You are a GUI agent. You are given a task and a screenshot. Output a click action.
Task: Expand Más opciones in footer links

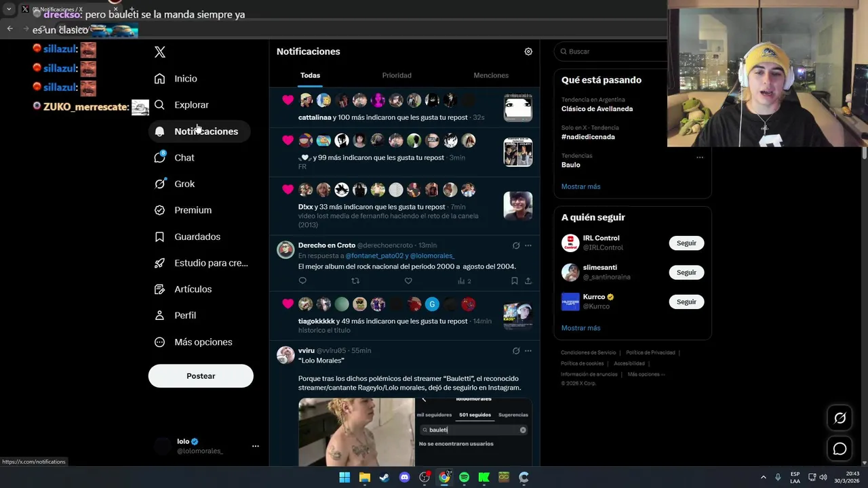(646, 374)
